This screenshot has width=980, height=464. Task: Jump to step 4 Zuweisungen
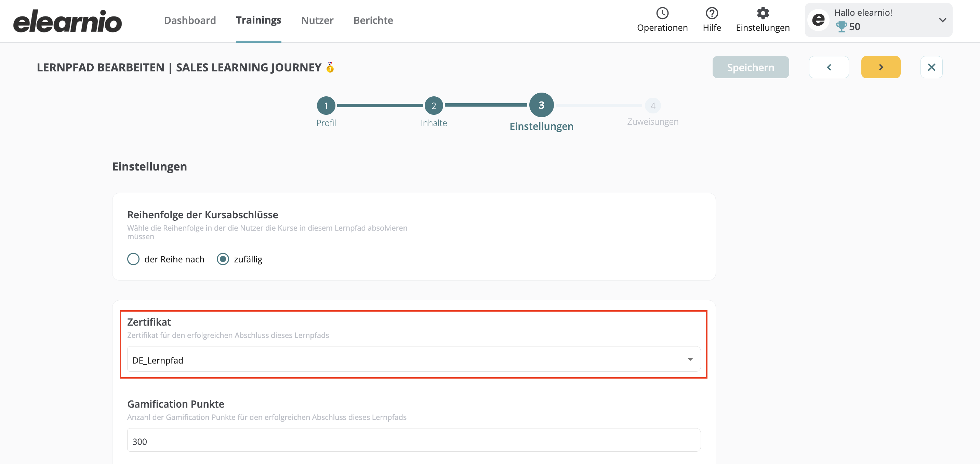point(652,106)
